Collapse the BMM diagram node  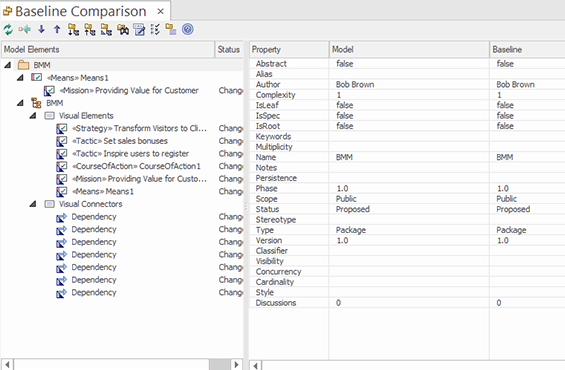[x=20, y=103]
